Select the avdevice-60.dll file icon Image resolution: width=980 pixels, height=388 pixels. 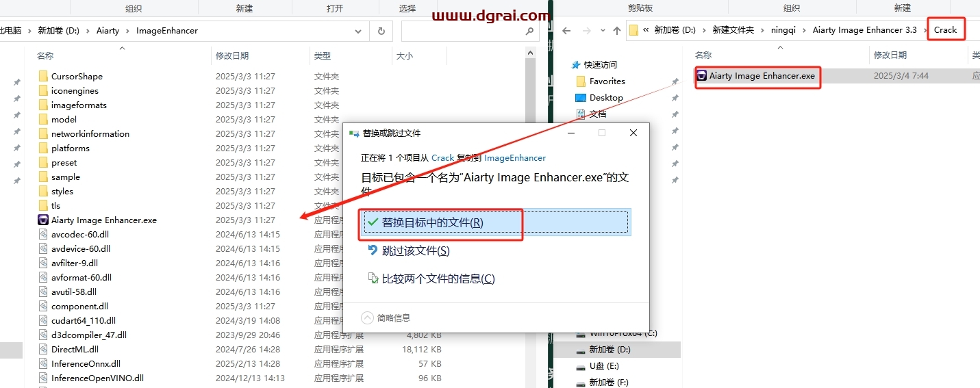click(43, 249)
